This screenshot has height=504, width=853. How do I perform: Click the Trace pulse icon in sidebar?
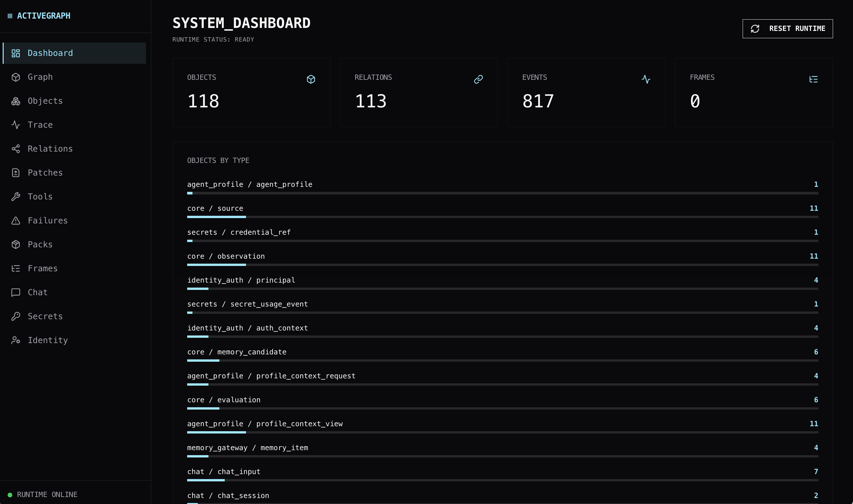tap(16, 125)
